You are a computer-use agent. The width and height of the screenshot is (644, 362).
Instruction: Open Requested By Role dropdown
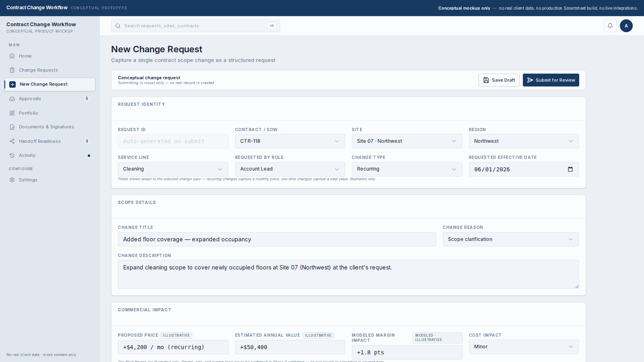pos(290,169)
